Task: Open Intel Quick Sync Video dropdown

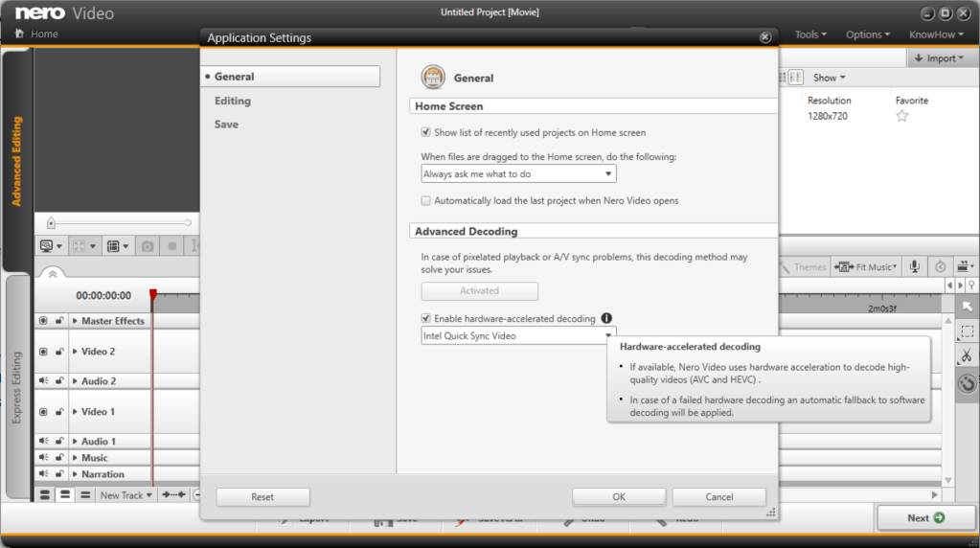Action: tap(518, 336)
